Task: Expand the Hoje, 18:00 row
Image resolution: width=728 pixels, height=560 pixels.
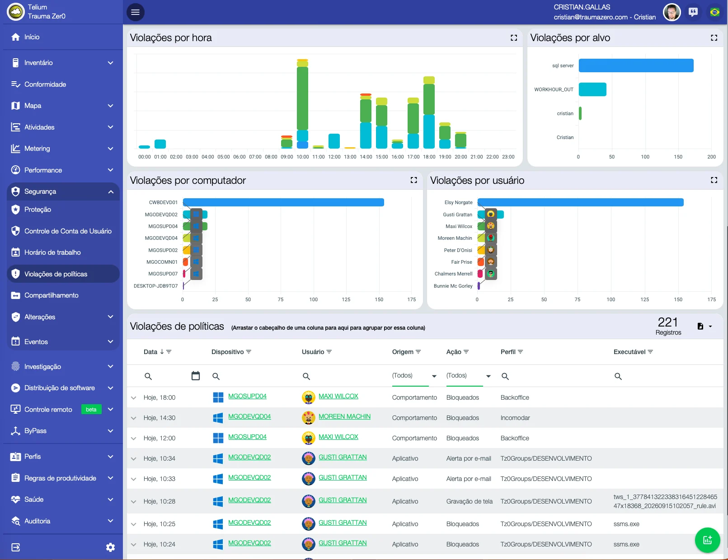Action: (133, 398)
